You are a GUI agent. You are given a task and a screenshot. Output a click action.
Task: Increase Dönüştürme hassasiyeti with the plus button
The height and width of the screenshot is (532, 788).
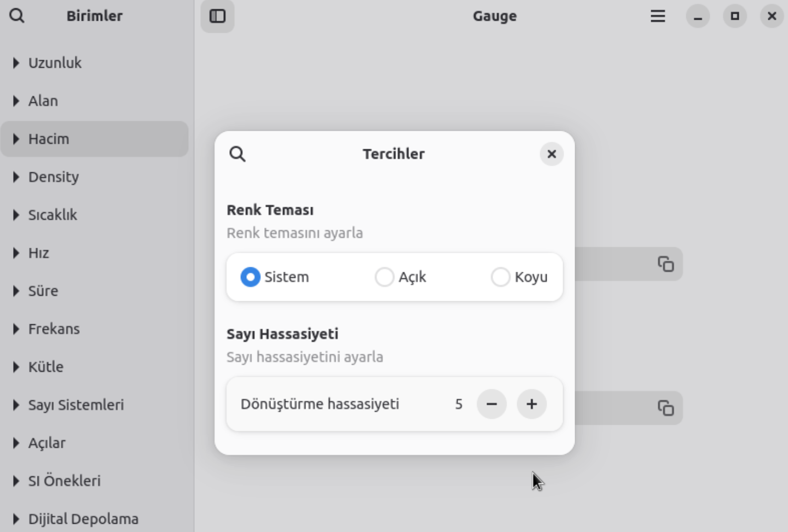point(531,404)
